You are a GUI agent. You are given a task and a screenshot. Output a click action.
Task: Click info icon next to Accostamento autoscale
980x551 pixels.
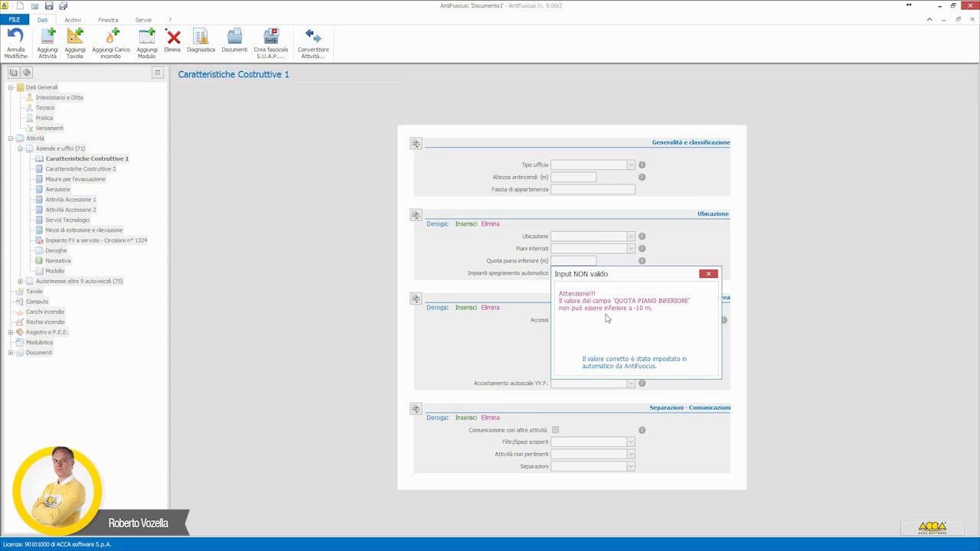642,383
